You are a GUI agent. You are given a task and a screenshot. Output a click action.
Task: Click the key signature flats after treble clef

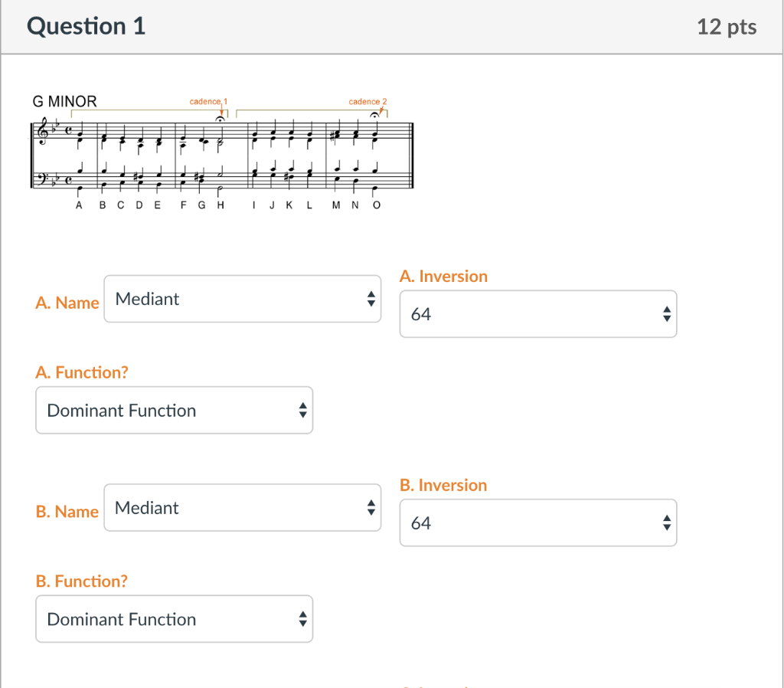56,126
